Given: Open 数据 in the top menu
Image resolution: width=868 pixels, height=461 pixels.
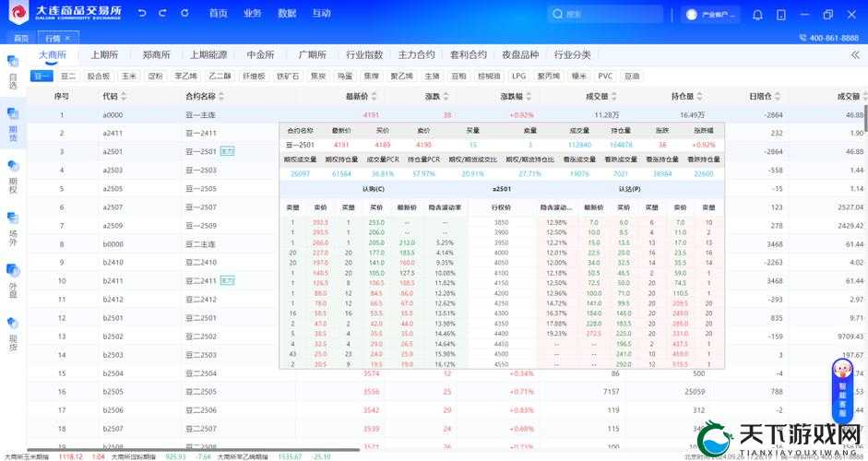Looking at the screenshot, I should 287,13.
